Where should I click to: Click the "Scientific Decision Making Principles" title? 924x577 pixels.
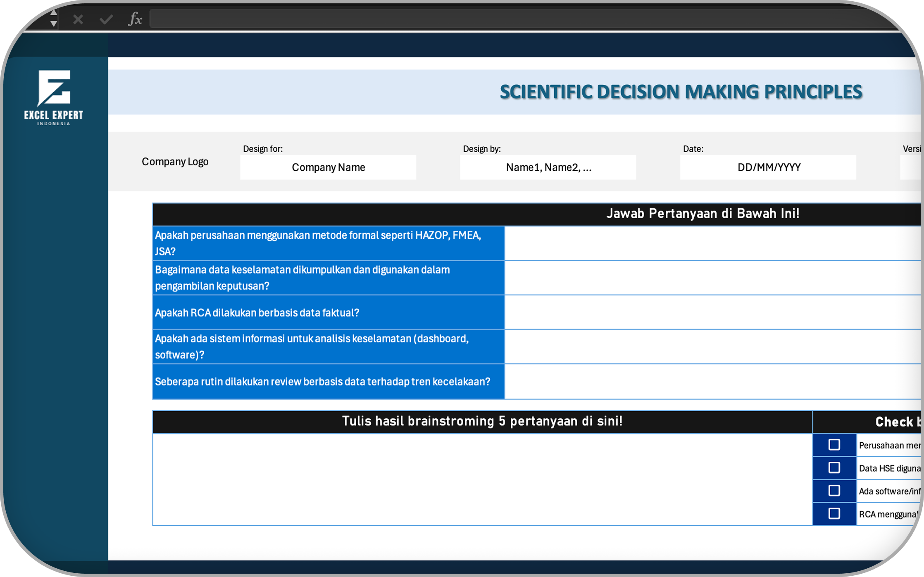coord(681,92)
